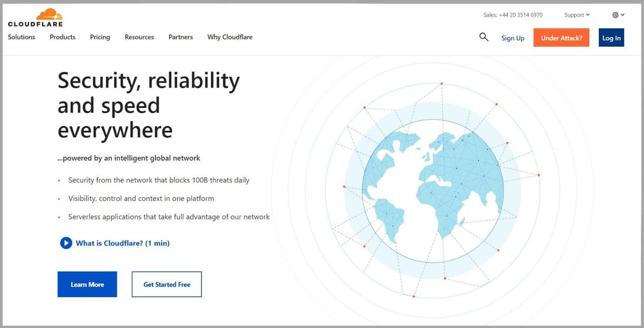Open the Why Cloudflare menu
This screenshot has height=328, width=644.
coord(230,37)
